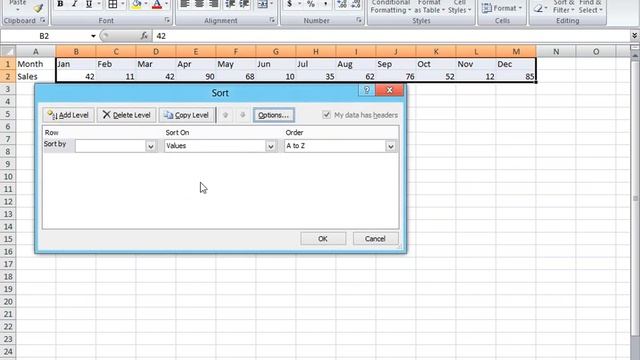Select row 20 header
The height and width of the screenshot is (360, 640).
8,302
